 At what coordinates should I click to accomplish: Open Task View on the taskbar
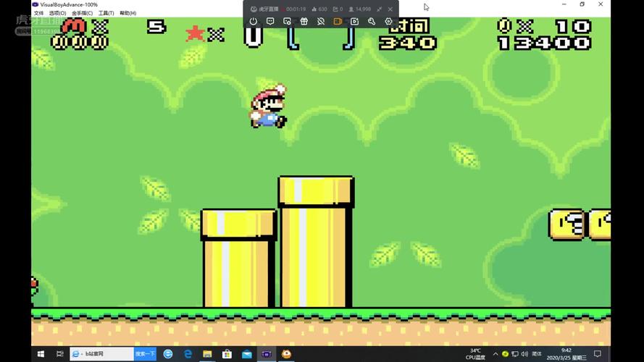tap(60, 354)
